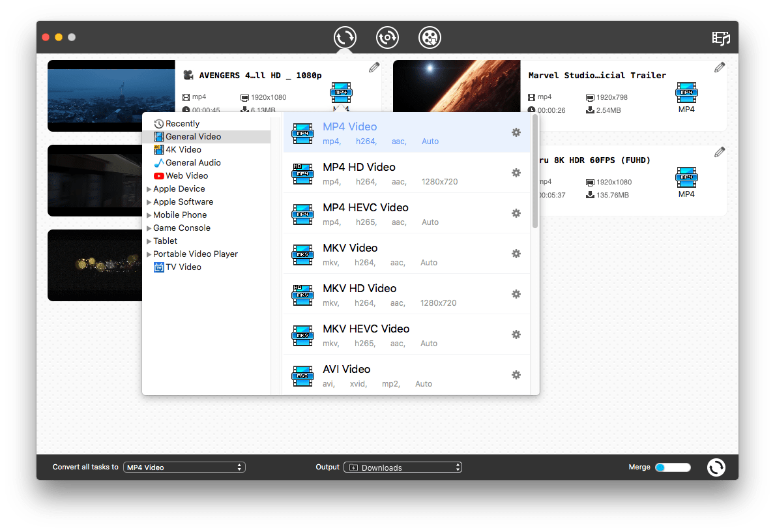The width and height of the screenshot is (775, 532).
Task: Toggle the Merge switch
Action: pyautogui.click(x=673, y=467)
